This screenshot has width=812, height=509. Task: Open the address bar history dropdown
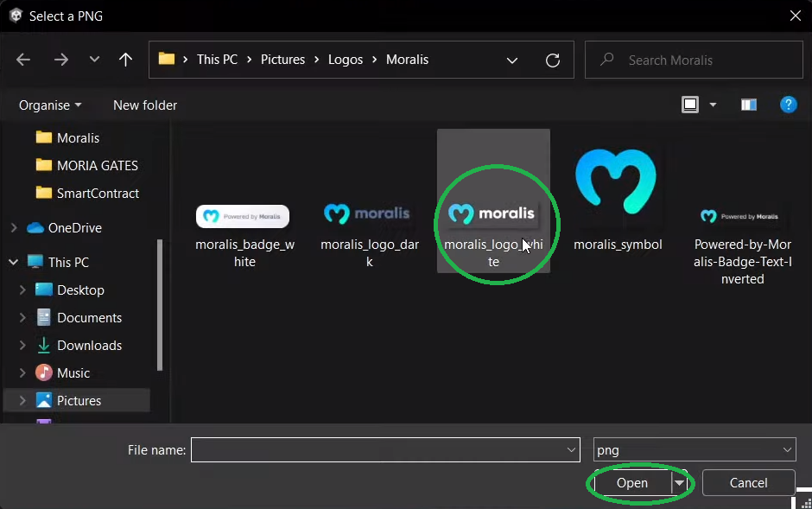point(512,60)
